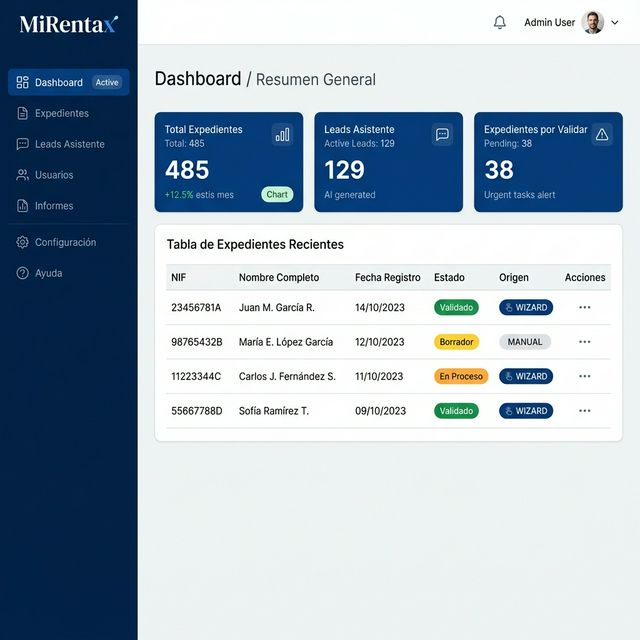Click the warning triangle icon on Expedientes por Validar

(x=602, y=134)
